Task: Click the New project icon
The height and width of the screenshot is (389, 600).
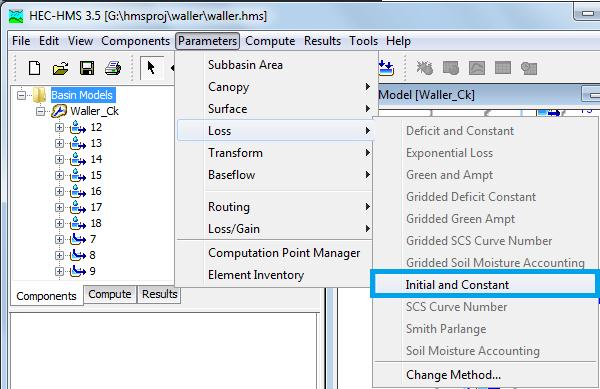Action: tap(34, 68)
